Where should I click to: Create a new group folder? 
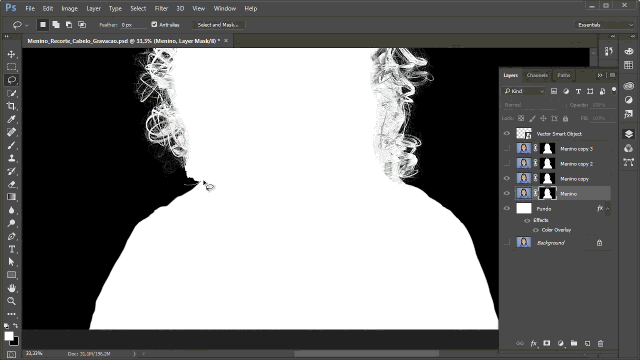574,344
